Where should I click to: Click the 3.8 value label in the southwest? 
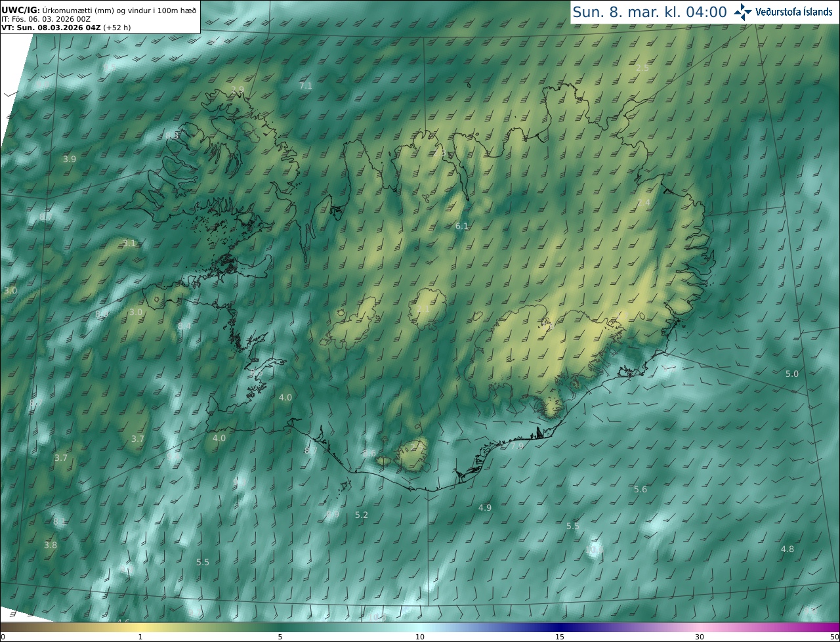coord(51,546)
